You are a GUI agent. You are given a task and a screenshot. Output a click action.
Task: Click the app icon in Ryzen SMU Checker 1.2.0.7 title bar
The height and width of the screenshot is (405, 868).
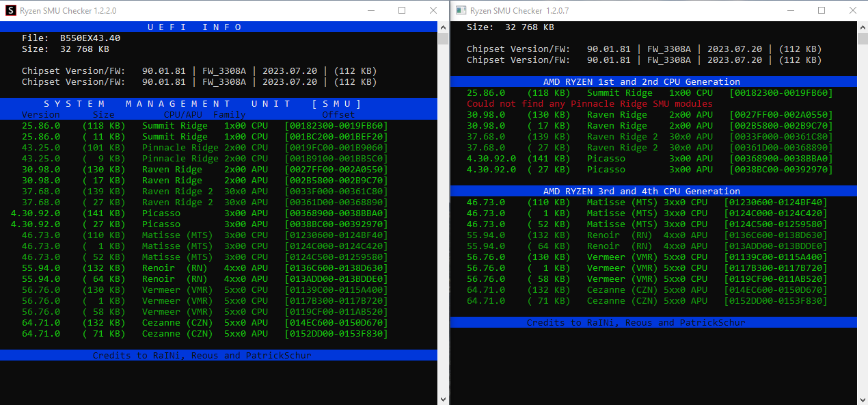pyautogui.click(x=461, y=10)
